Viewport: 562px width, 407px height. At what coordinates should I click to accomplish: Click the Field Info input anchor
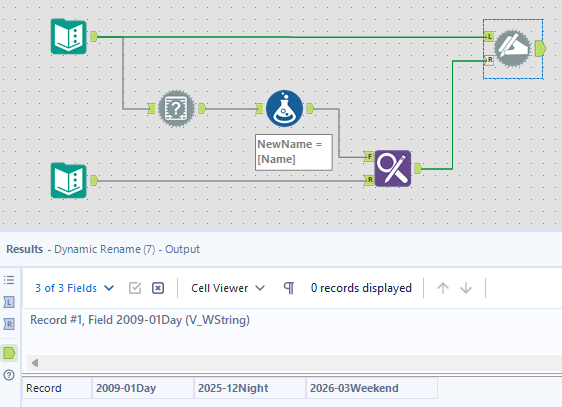tap(151, 109)
